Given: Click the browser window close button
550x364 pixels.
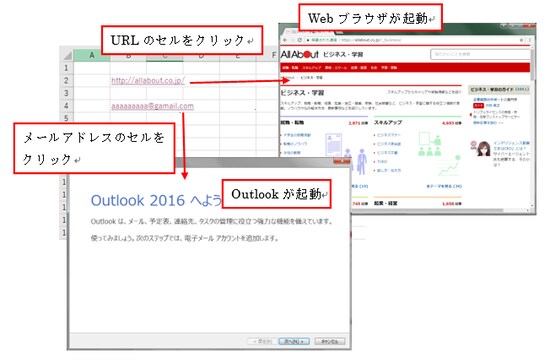Looking at the screenshot, I should click(x=529, y=26).
